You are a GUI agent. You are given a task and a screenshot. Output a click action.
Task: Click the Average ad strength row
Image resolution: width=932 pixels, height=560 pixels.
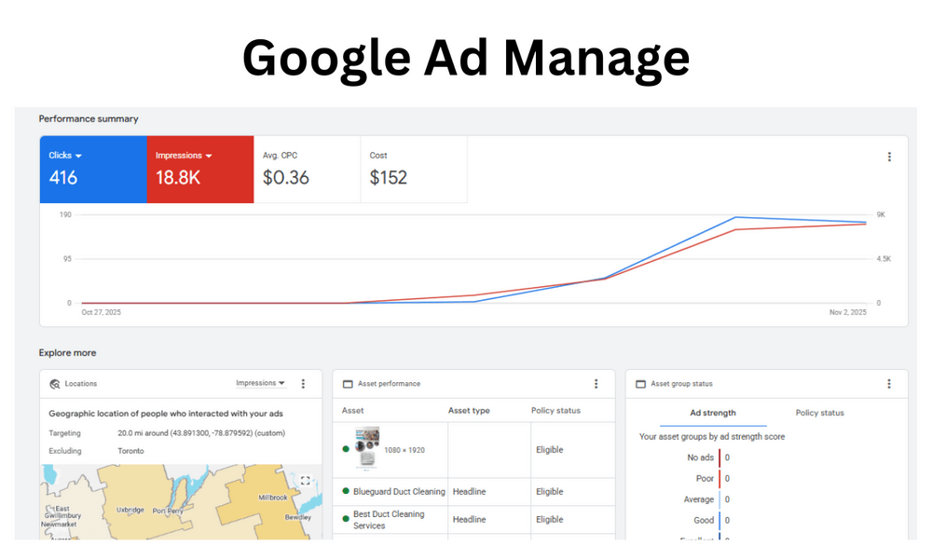tap(706, 499)
